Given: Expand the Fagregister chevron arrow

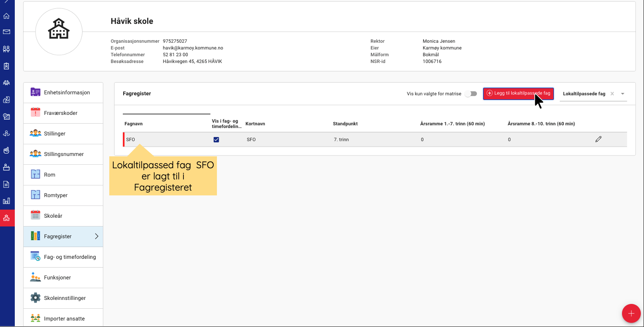Looking at the screenshot, I should (x=97, y=236).
